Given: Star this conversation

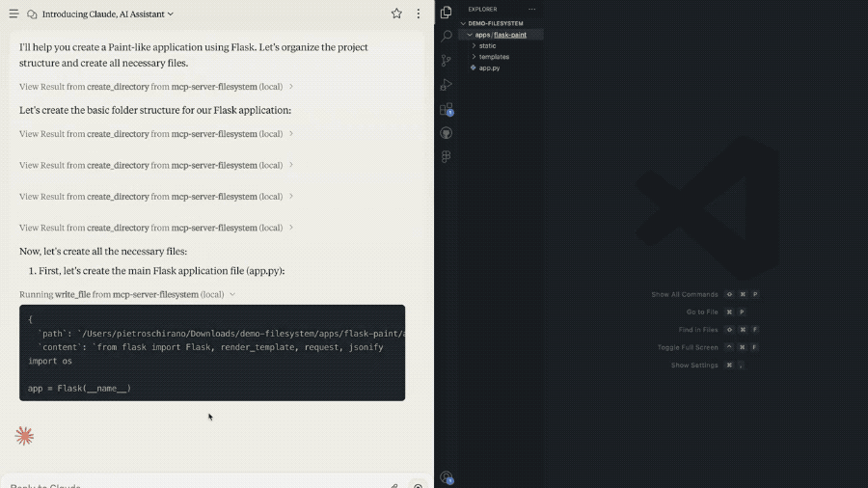Looking at the screenshot, I should pos(396,14).
